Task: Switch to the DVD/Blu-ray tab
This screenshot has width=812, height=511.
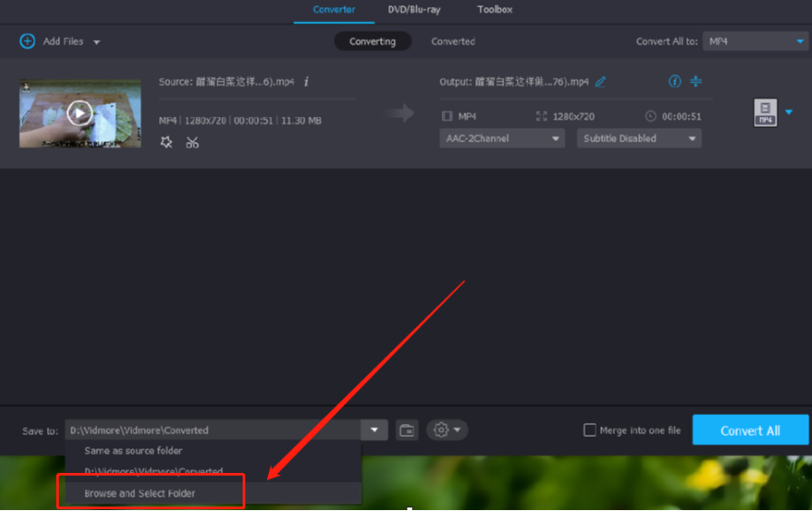Action: (x=416, y=10)
